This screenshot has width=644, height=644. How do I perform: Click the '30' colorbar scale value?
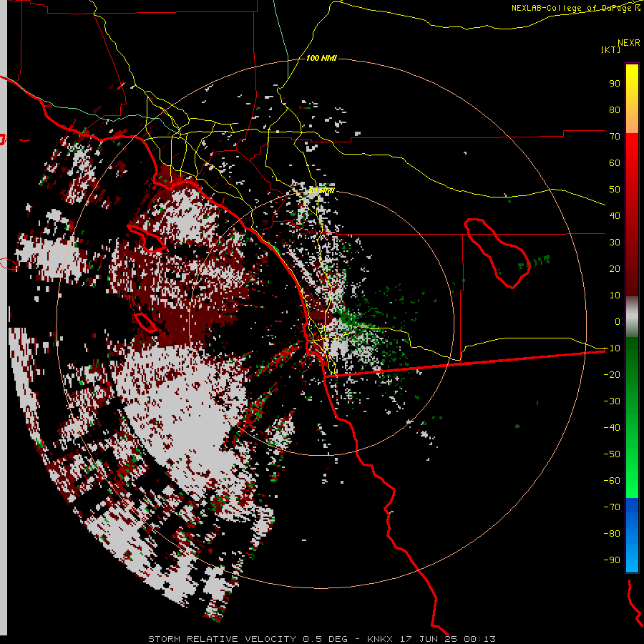tap(615, 243)
